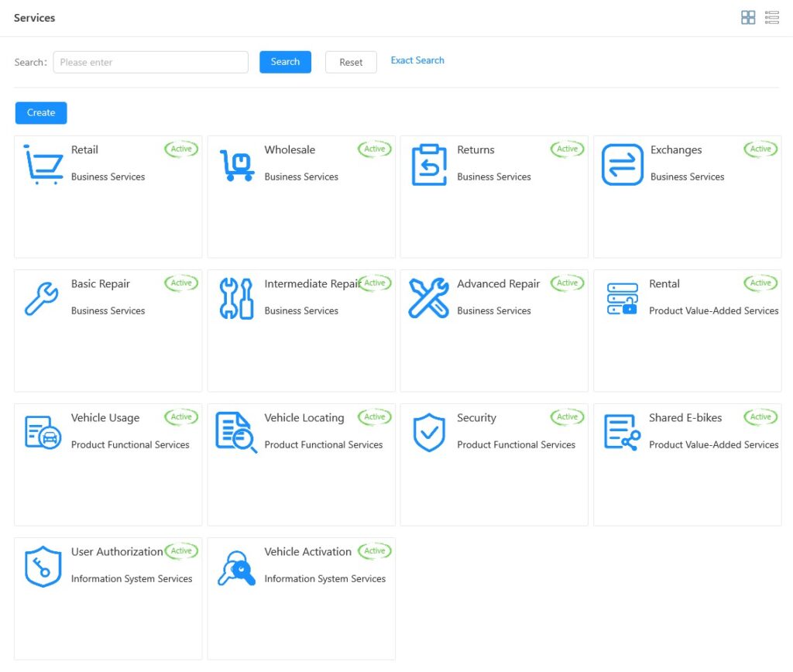The height and width of the screenshot is (672, 793).
Task: Open the User Authorization title
Action: pyautogui.click(x=117, y=552)
